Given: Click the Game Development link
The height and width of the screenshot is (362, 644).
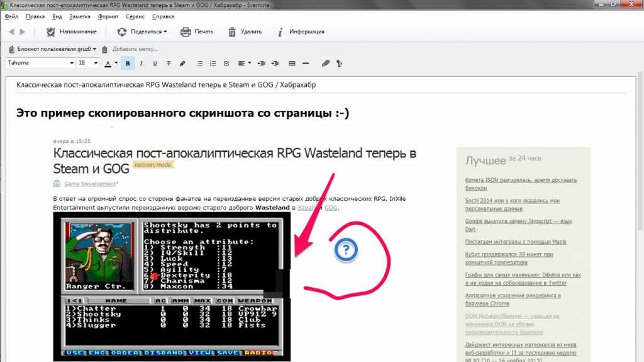Looking at the screenshot, I should tap(90, 184).
